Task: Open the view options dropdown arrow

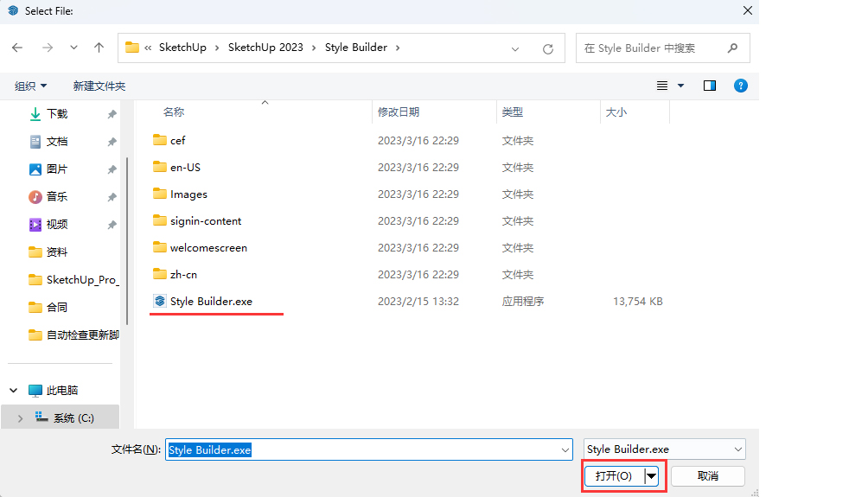Action: click(x=681, y=86)
